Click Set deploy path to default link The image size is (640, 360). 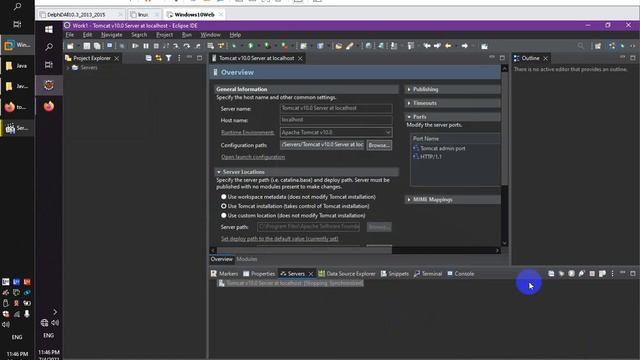tap(279, 238)
